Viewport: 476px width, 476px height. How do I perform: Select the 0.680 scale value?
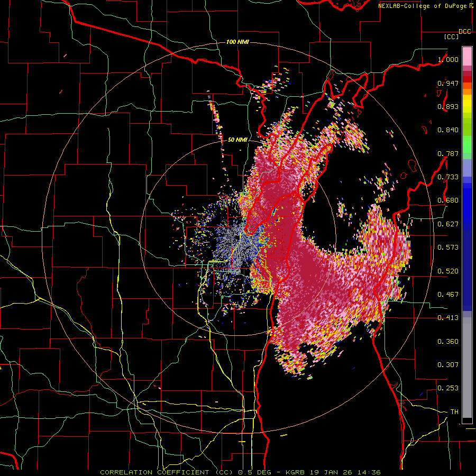click(x=448, y=200)
